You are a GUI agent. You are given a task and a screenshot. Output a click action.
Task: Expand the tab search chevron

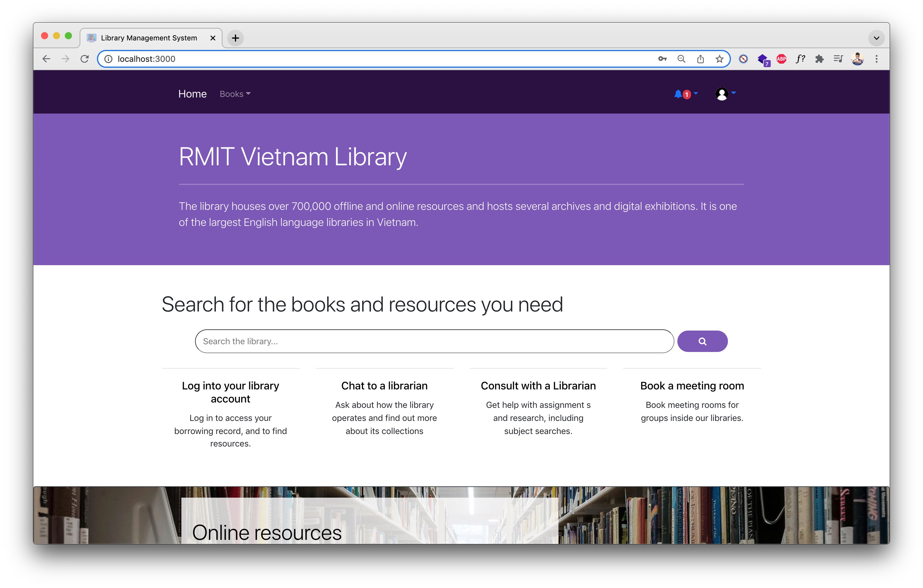[876, 38]
